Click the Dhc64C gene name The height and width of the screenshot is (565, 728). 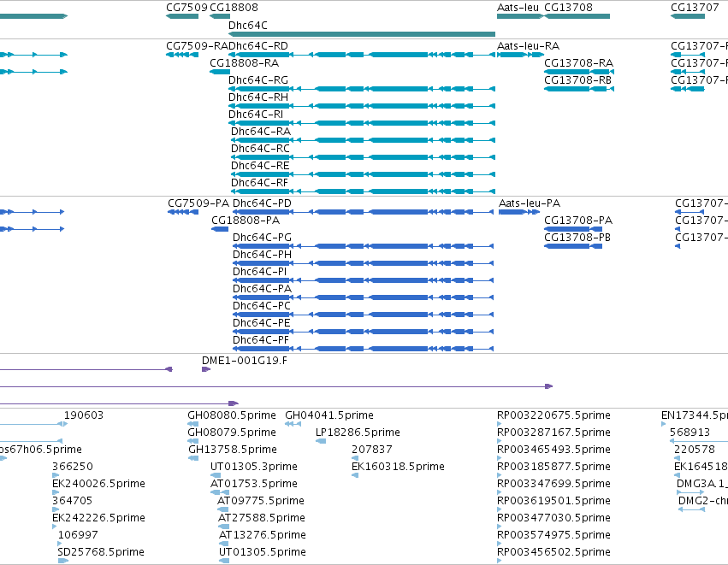tap(248, 25)
